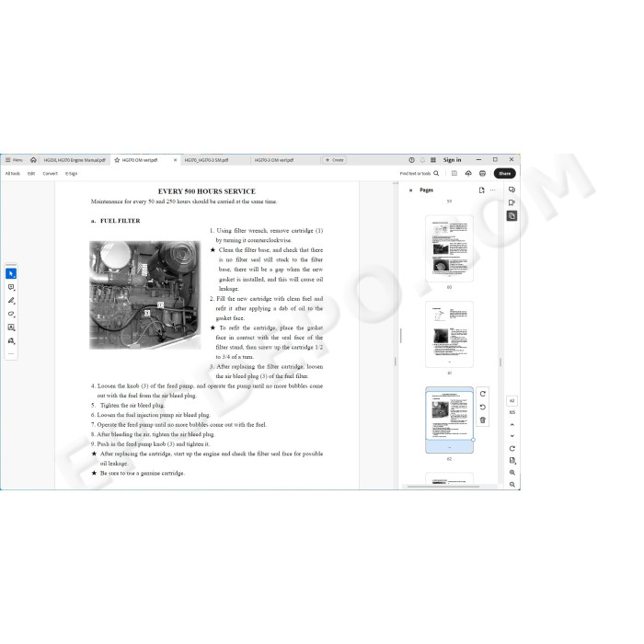Open Pages panel more options

(493, 190)
